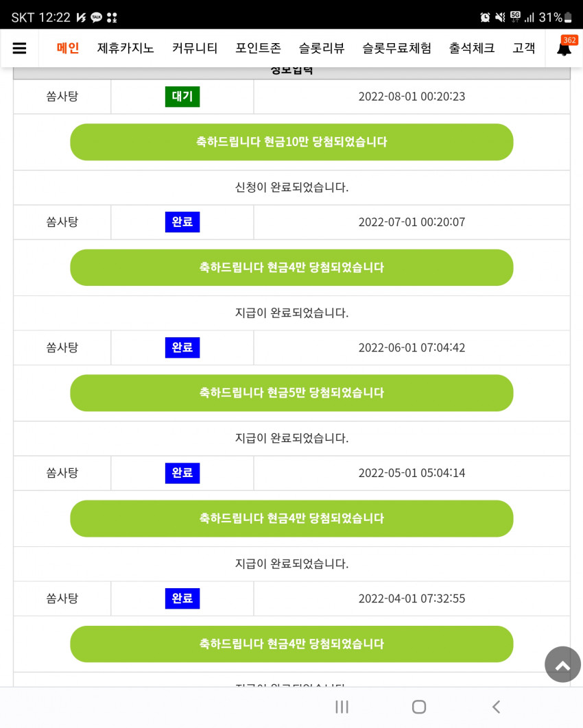Screen dimensions: 583x728
Task: Tap the 완료 badge dated 2022-07-01
Action: (182, 222)
